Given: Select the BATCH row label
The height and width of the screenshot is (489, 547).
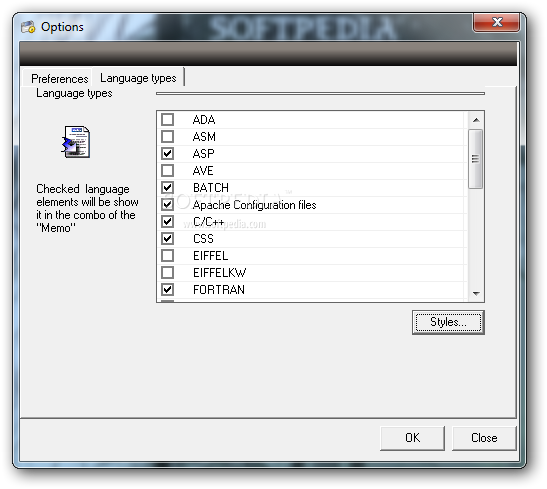Looking at the screenshot, I should (x=211, y=188).
